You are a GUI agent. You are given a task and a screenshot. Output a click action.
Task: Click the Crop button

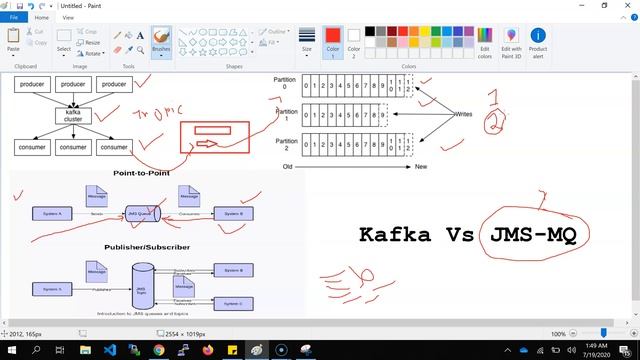click(87, 31)
